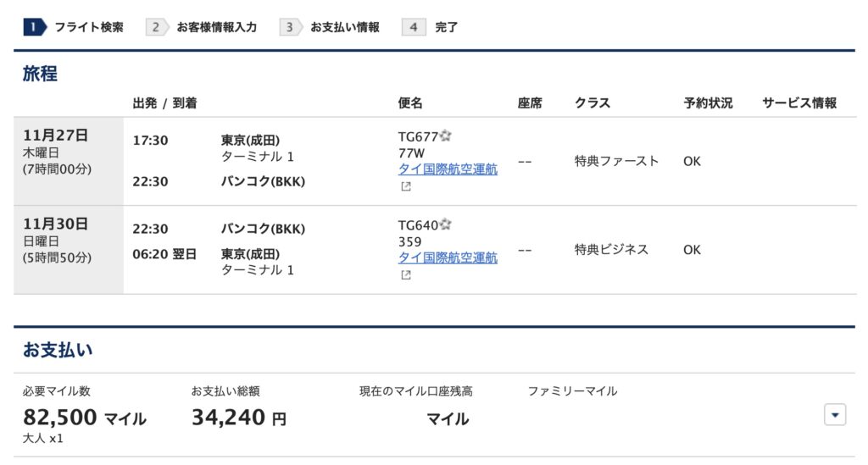Go to the お支払い情報 step
The height and width of the screenshot is (465, 868).
click(x=344, y=27)
